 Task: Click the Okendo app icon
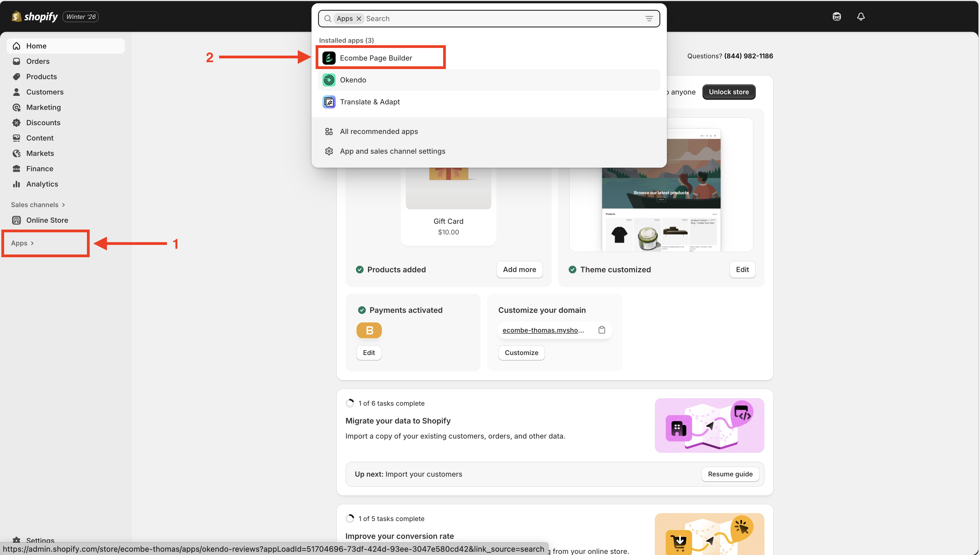(329, 80)
